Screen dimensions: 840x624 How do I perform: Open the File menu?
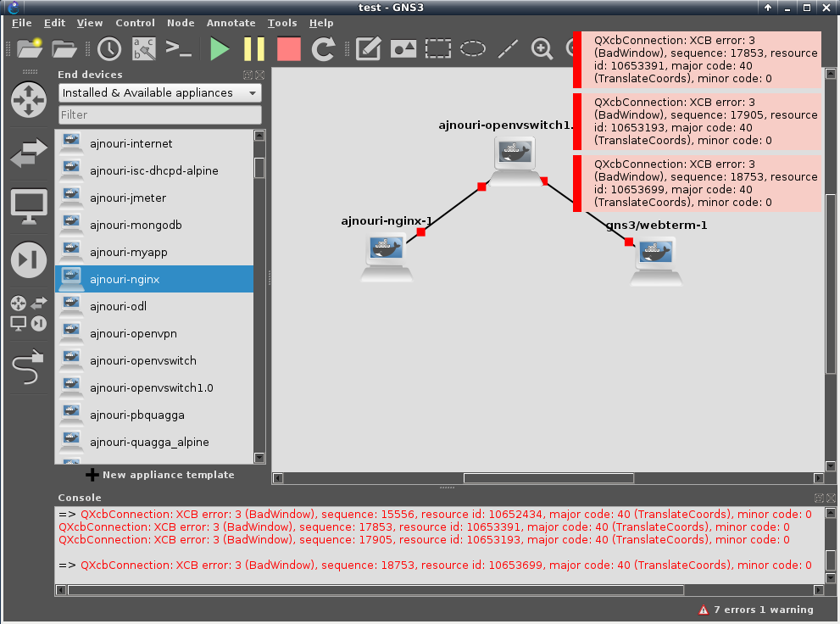[21, 23]
